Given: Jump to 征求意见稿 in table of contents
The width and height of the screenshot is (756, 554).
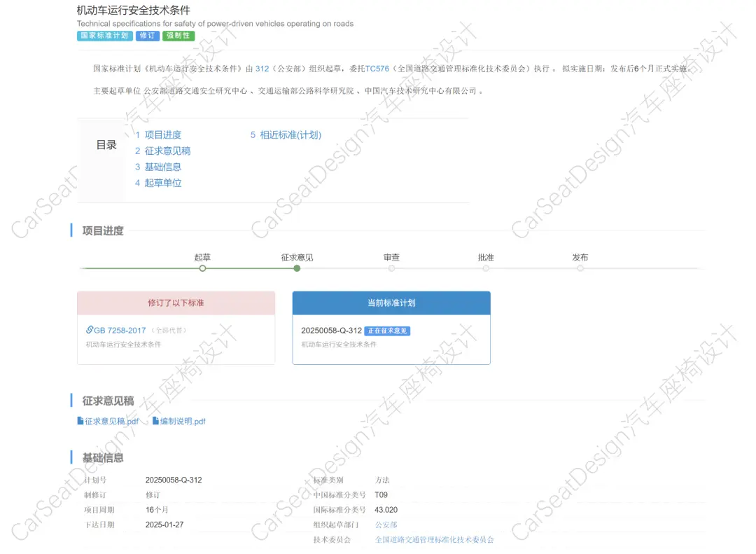Looking at the screenshot, I should 167,151.
